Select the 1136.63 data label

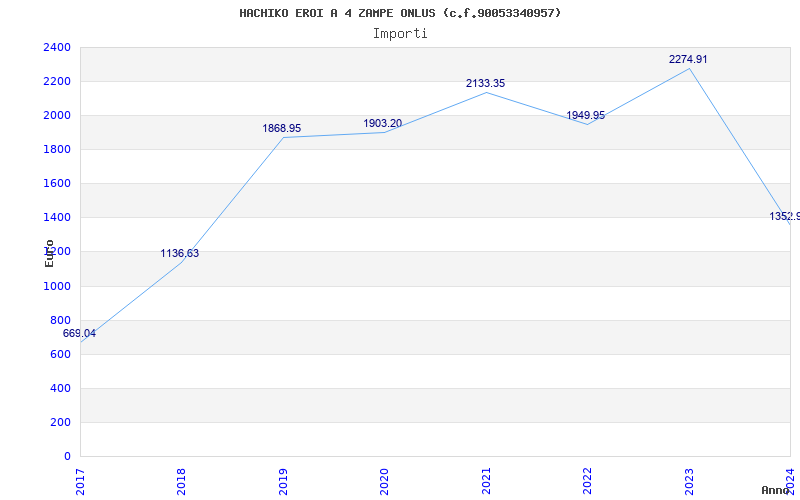click(x=180, y=254)
